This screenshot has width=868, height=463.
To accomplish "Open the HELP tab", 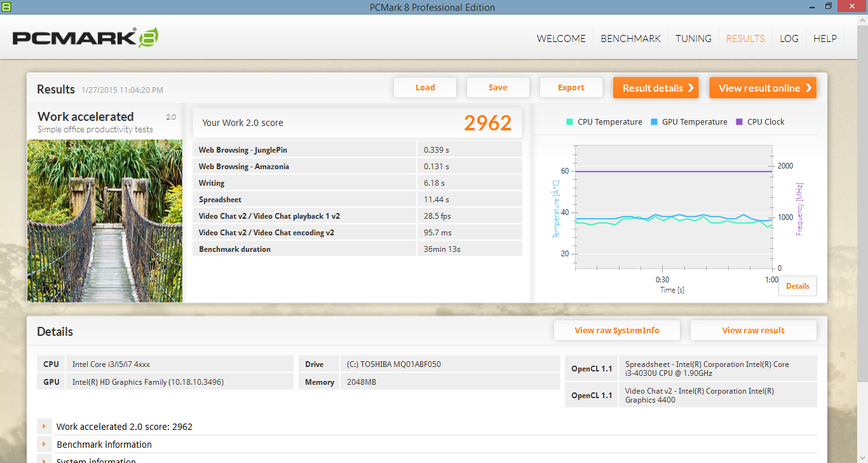I will (x=825, y=38).
